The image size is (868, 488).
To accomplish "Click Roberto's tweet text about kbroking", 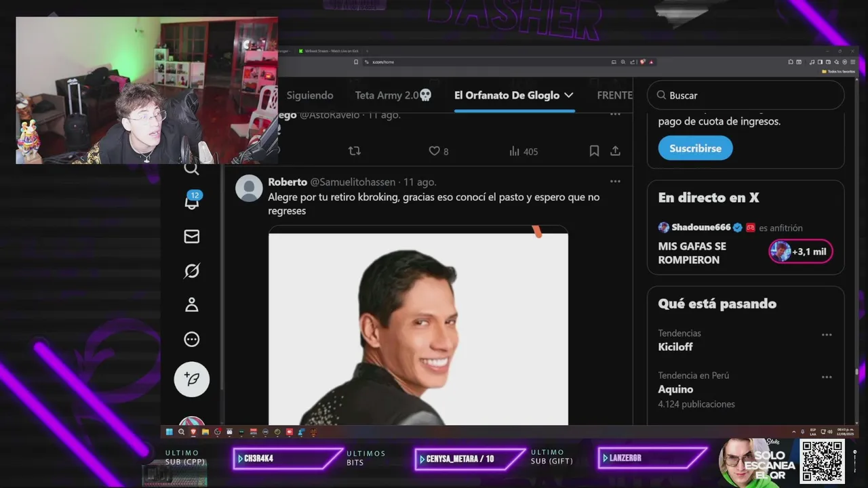I will [x=434, y=204].
